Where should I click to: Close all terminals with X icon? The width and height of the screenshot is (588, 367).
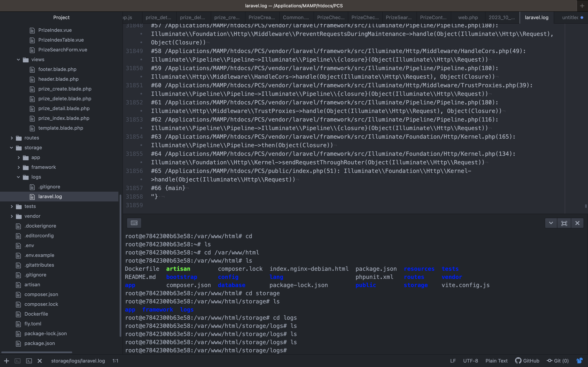coord(40,361)
